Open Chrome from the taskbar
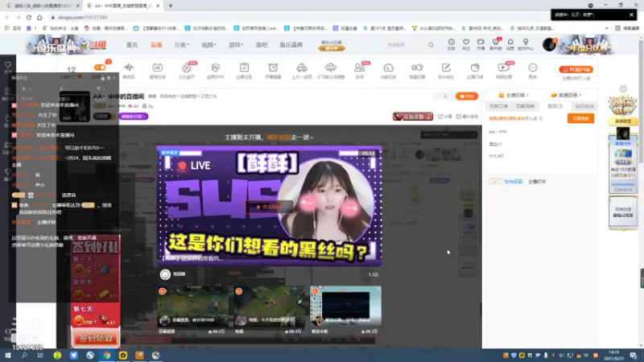The height and width of the screenshot is (362, 644). coord(107,355)
